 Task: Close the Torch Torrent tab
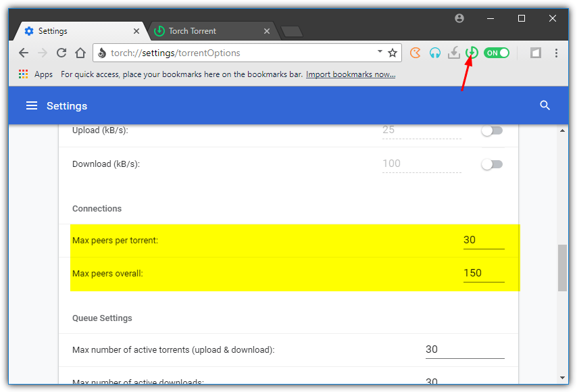tap(267, 31)
